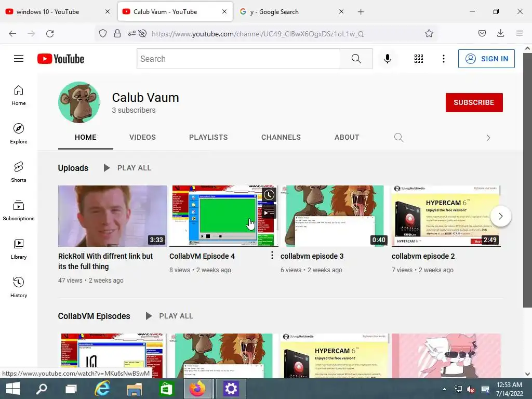Open Task View on taskbar
Image resolution: width=532 pixels, height=399 pixels.
(71, 389)
